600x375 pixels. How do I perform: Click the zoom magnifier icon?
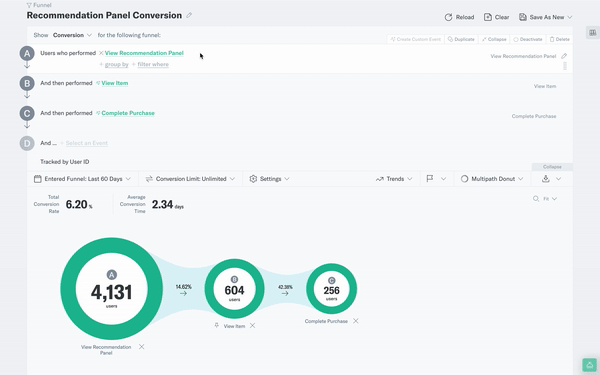pos(536,199)
